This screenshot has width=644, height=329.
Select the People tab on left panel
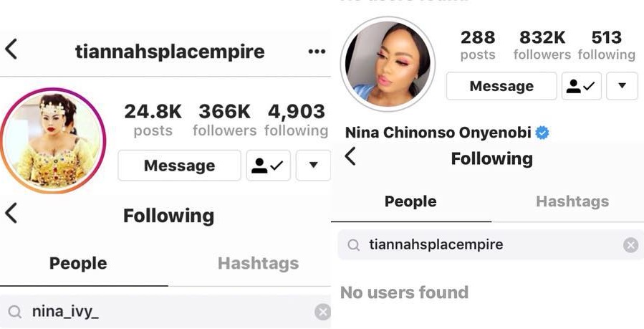[x=78, y=264]
